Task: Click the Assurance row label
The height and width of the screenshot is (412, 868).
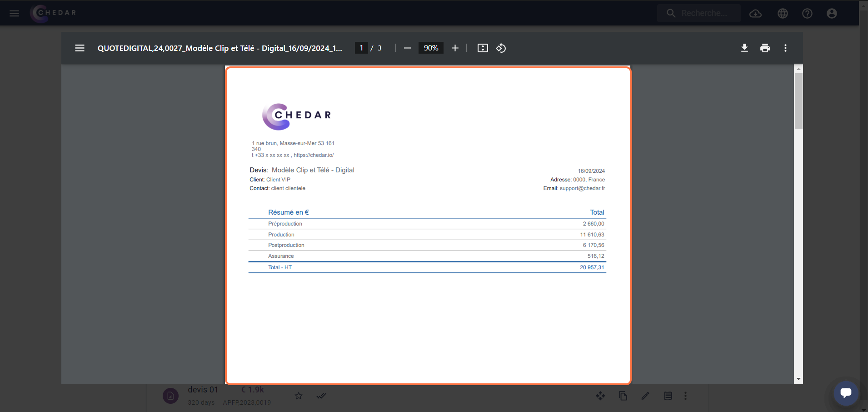Action: (281, 256)
